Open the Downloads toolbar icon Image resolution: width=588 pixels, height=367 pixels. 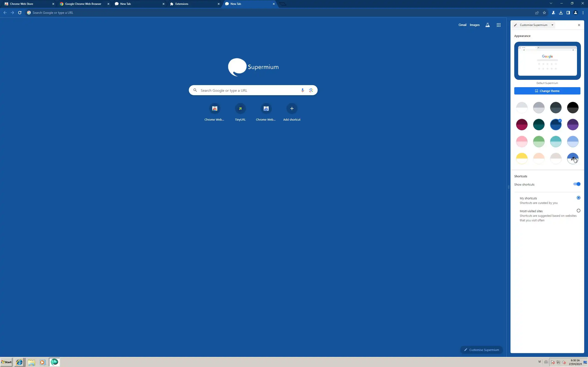561,13
